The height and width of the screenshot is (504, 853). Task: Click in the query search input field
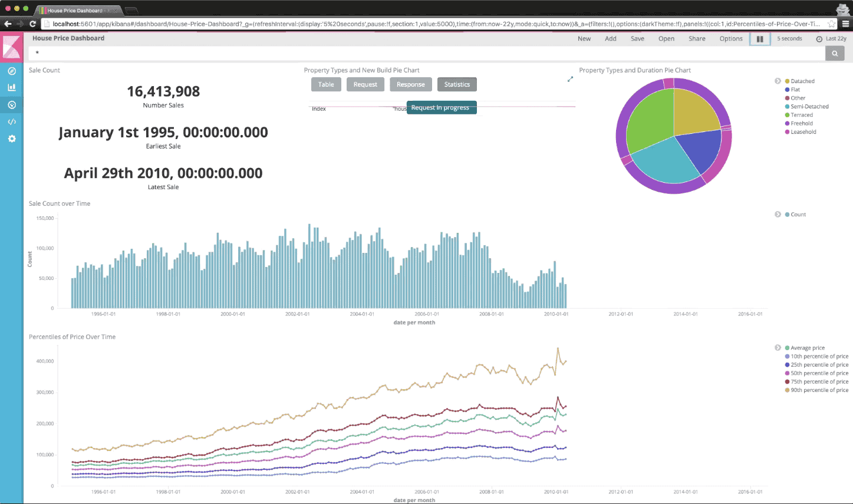click(x=427, y=53)
